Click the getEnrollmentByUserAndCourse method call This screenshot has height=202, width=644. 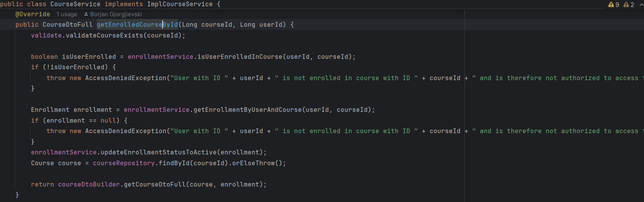tap(247, 110)
